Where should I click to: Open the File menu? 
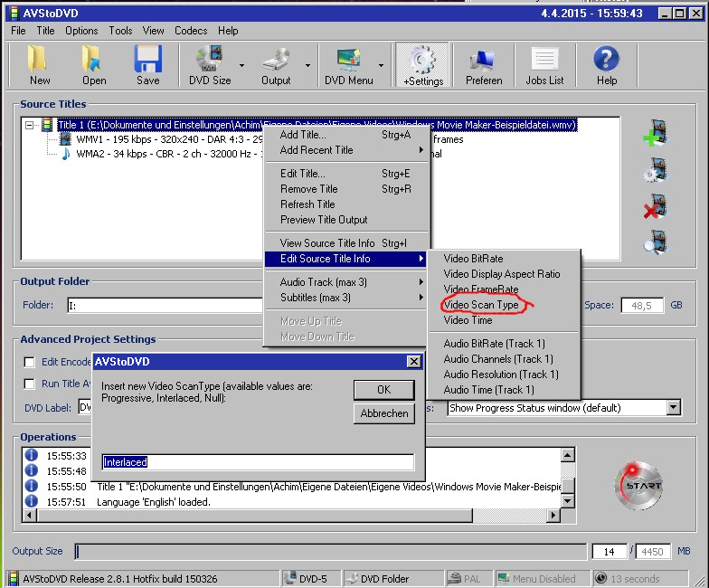[18, 31]
